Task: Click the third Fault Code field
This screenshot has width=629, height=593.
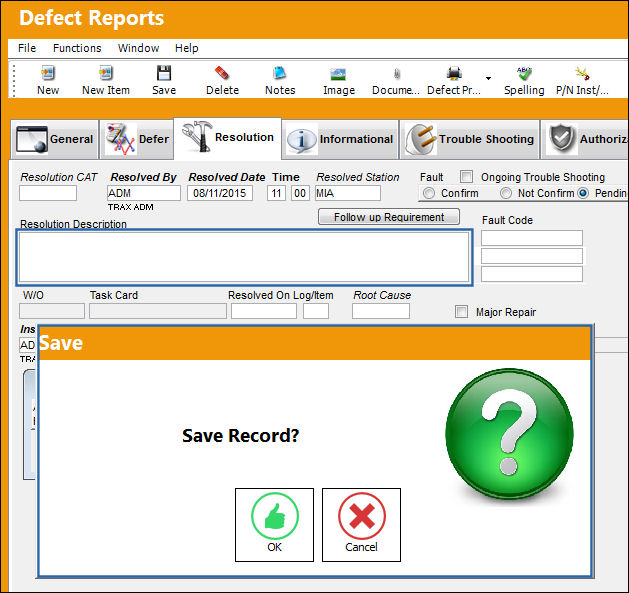Action: 532,274
